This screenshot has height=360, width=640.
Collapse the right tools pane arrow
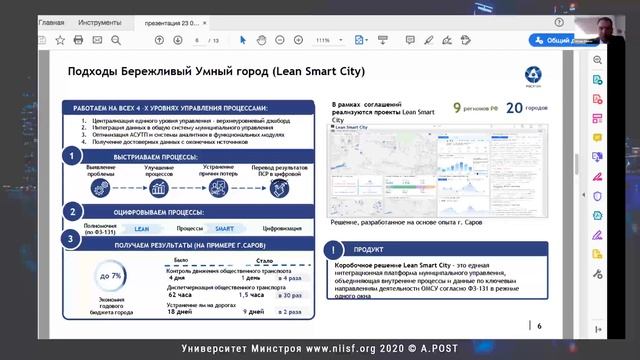pos(583,195)
